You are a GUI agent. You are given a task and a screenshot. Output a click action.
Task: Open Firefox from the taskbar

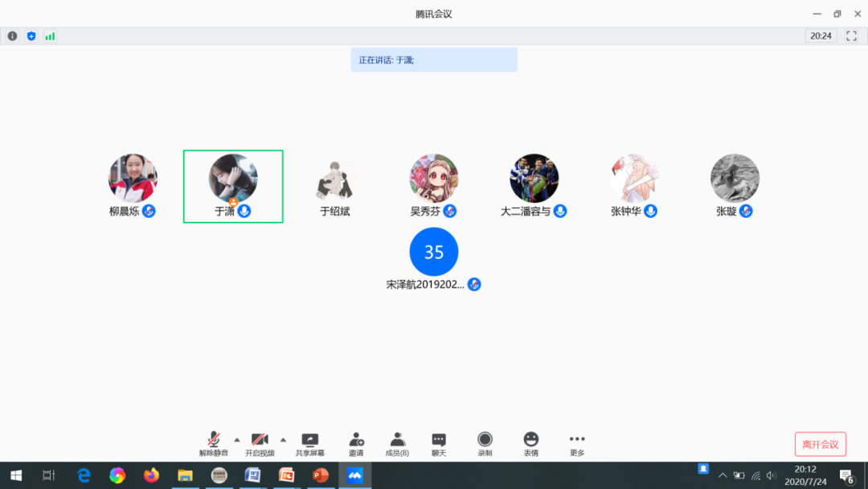pos(151,475)
